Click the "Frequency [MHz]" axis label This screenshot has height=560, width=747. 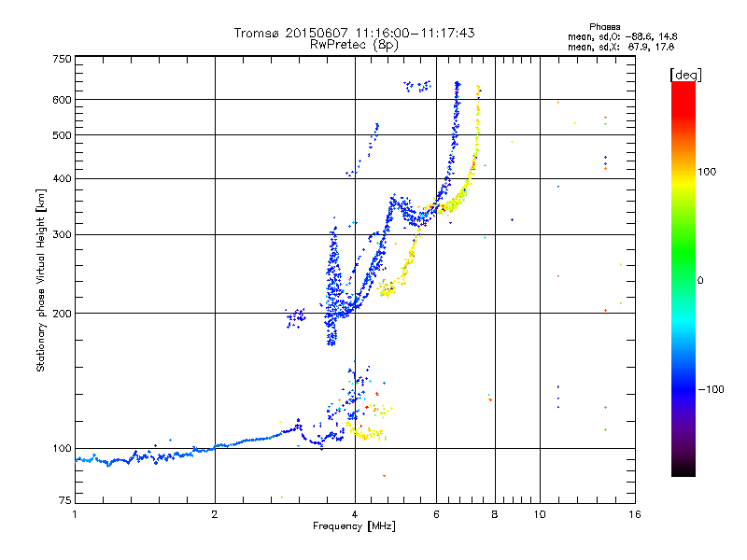(354, 526)
